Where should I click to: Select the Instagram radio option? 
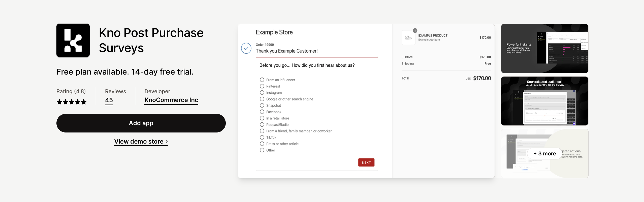[262, 93]
